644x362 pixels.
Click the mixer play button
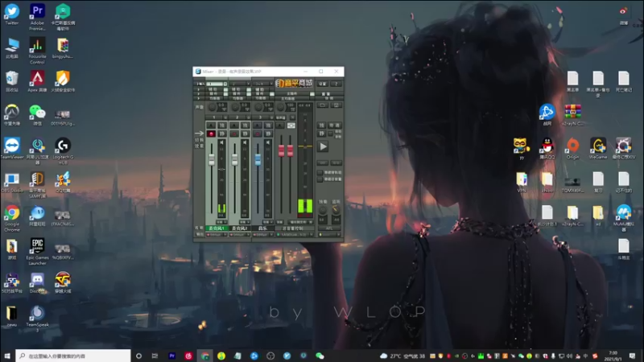coord(323,146)
